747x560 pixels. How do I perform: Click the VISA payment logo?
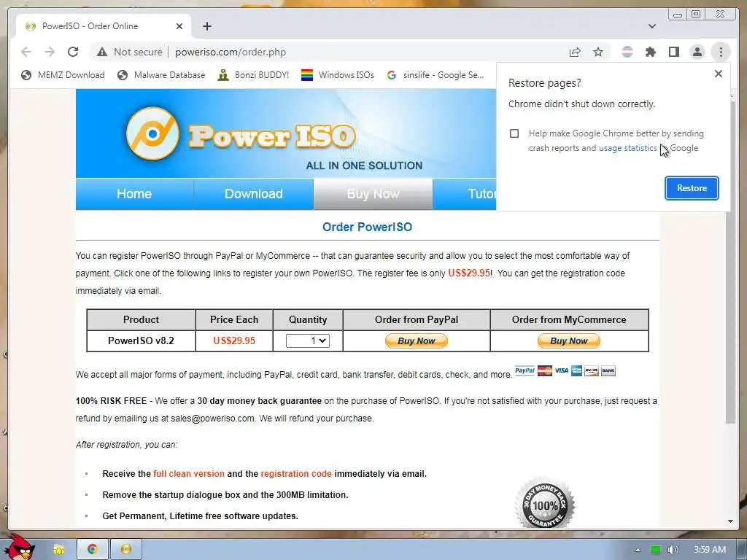[561, 370]
